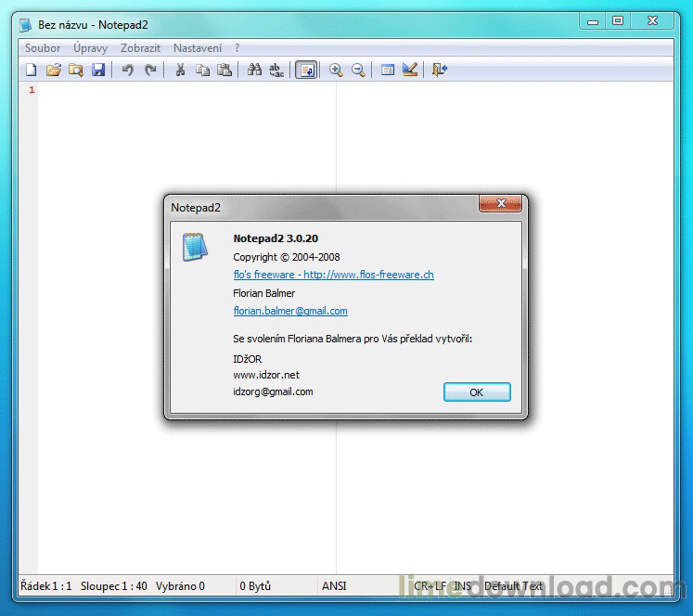Expand the Zobrazit menu
The height and width of the screenshot is (616, 693).
140,48
